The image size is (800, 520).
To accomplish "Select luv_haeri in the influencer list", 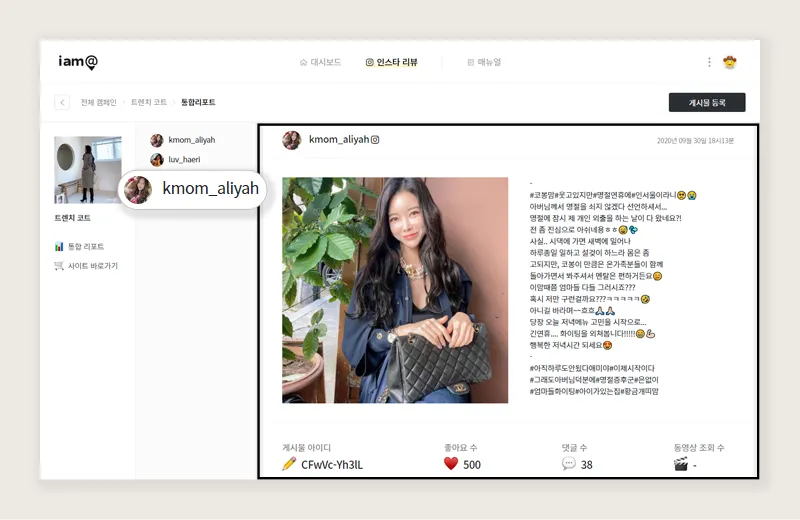I will 176,159.
